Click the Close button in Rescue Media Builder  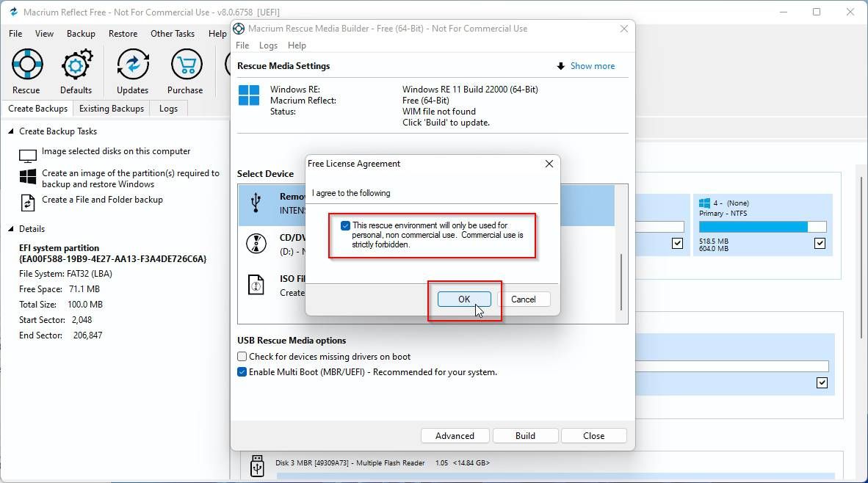click(593, 436)
